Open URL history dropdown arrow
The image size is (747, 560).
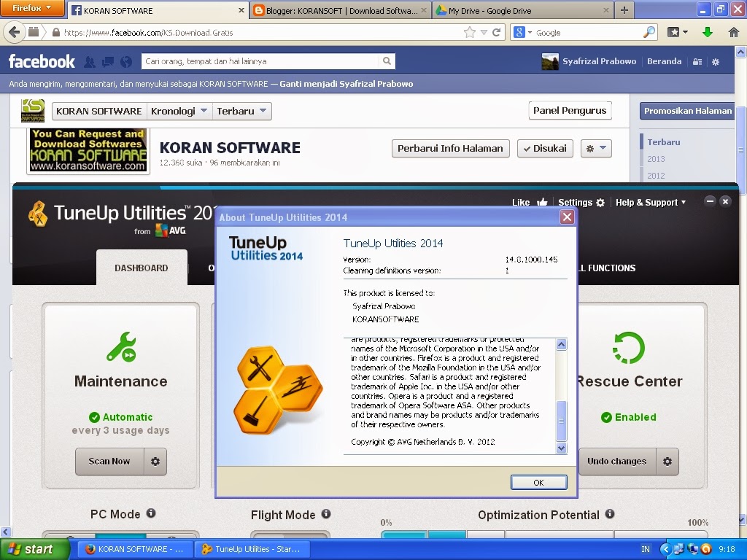(x=484, y=32)
